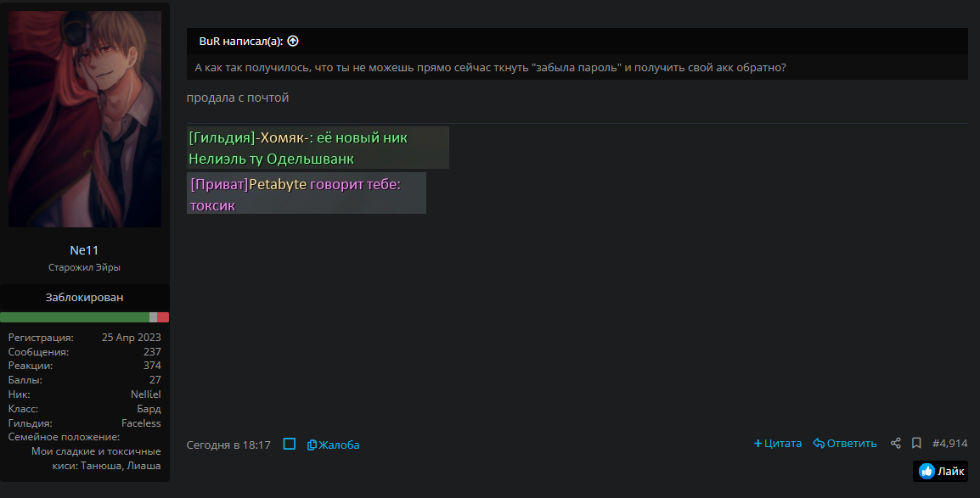
Task: Click the quote header BuR написал(а)
Action: [x=241, y=41]
